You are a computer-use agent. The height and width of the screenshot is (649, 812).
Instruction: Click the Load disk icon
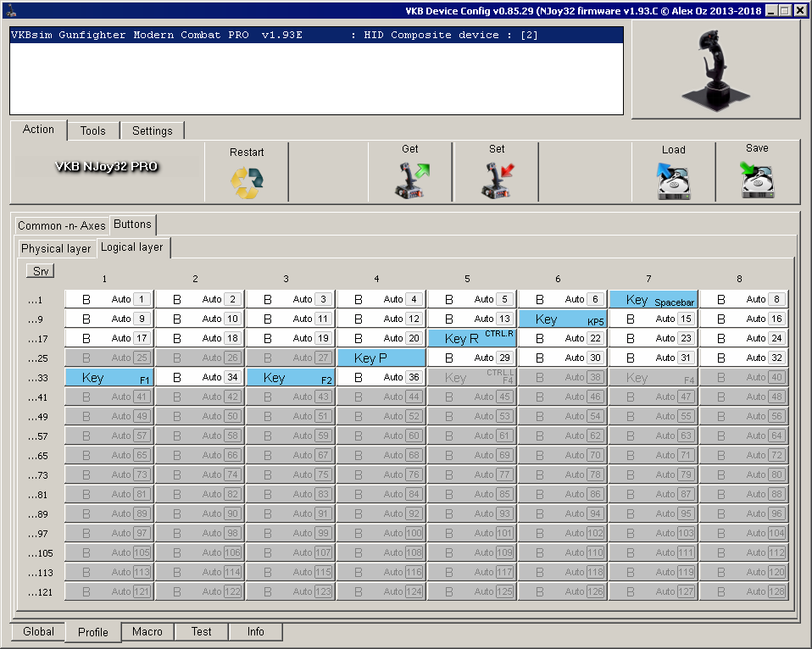[x=674, y=181]
